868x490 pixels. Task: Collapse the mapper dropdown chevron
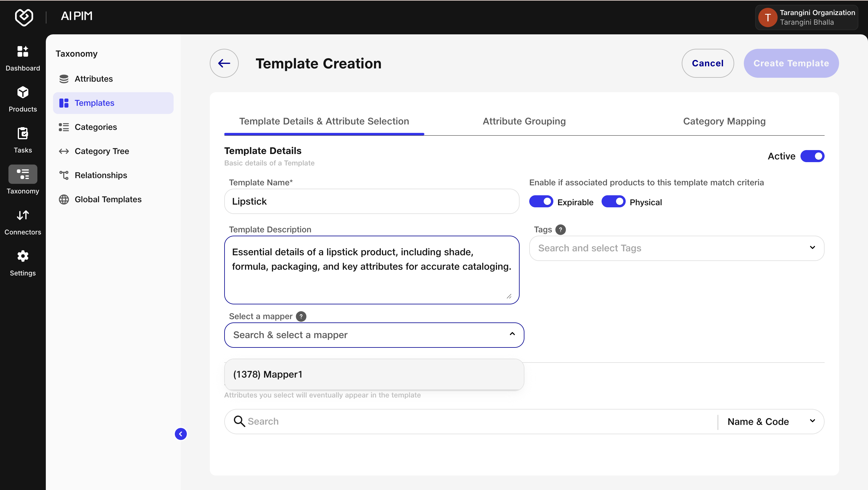click(512, 334)
